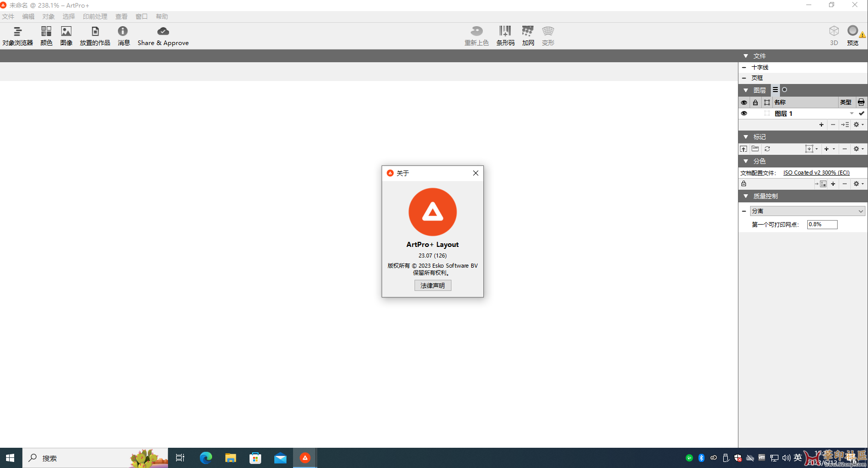Launch Microsoft Edge from taskbar
This screenshot has height=468, width=868.
pos(205,458)
